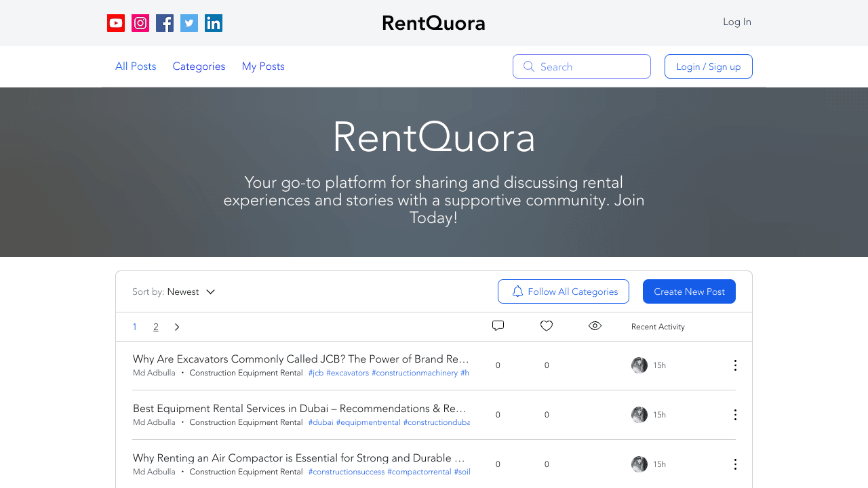Click the #dubai hashtag link
868x488 pixels.
[x=321, y=422]
